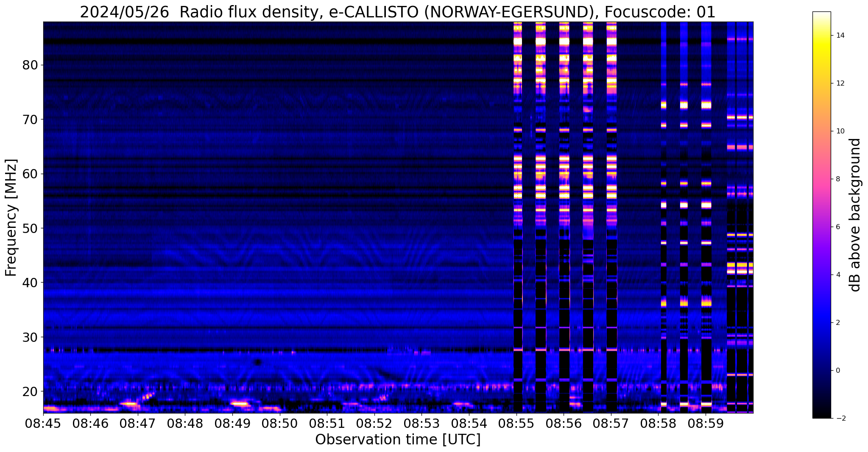Click the 08:54 time tick label
Image resolution: width=868 pixels, height=452 pixels.
pos(469,423)
